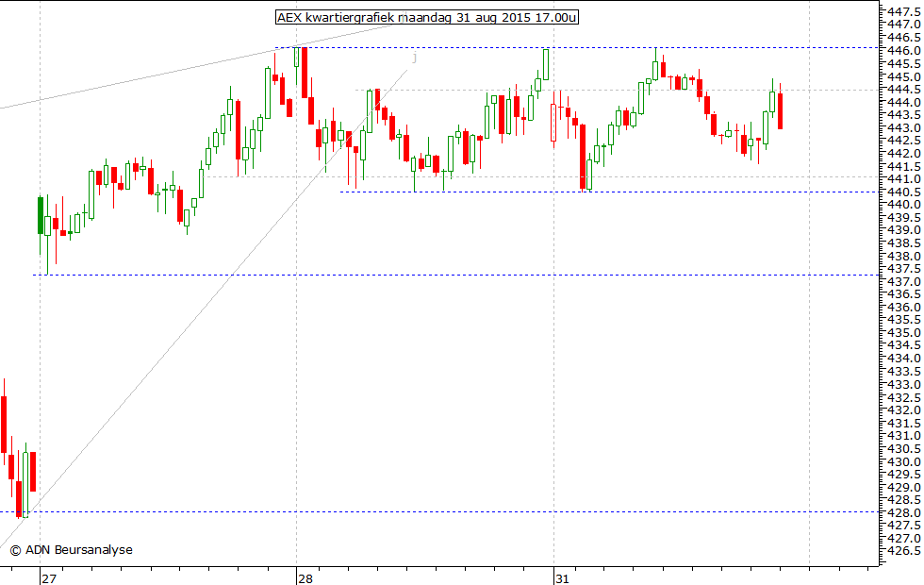Click price label 447.5 on the axis
The width and height of the screenshot is (924, 585).
(903, 11)
